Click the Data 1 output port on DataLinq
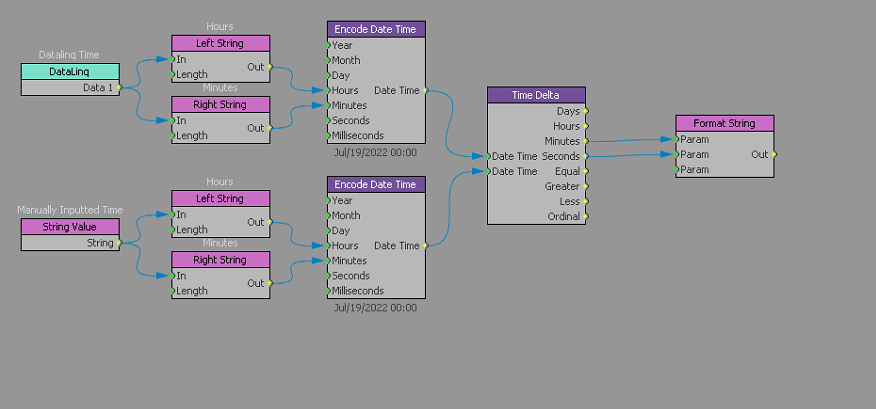 tap(119, 88)
